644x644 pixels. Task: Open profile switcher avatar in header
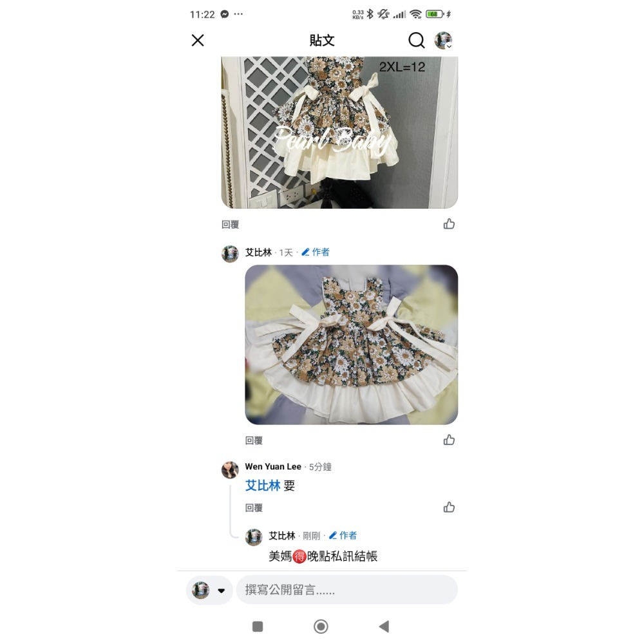[443, 40]
